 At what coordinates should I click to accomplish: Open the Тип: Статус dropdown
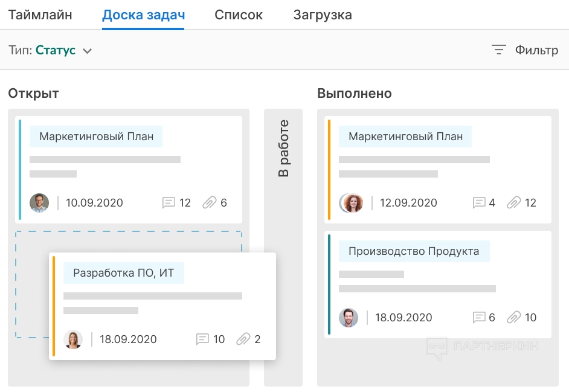pos(51,51)
